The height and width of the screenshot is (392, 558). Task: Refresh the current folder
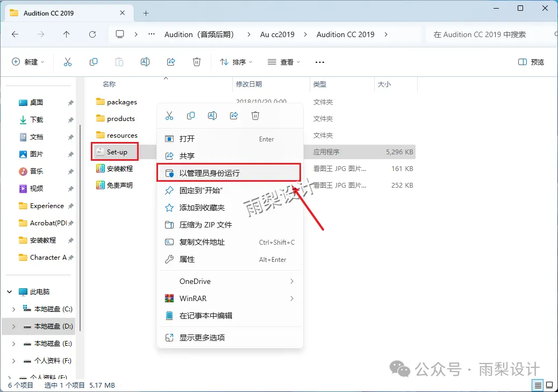[x=92, y=34]
